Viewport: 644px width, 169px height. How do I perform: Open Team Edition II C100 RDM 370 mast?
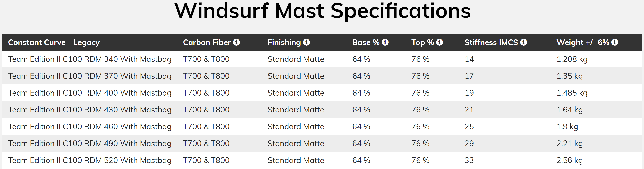(90, 76)
